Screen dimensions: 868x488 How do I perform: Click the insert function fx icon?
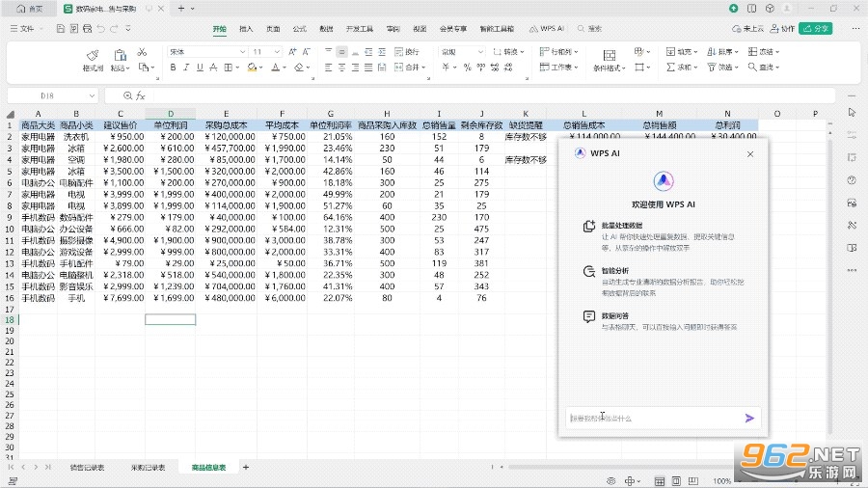[141, 95]
